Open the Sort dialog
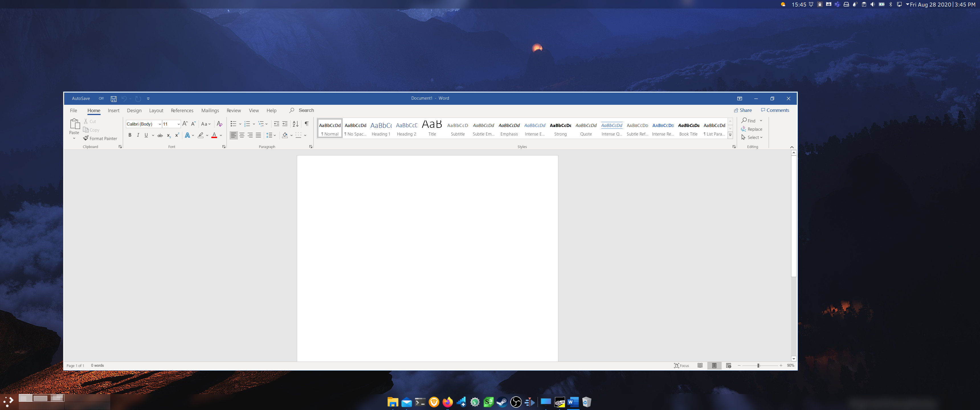Screen dimensions: 980x410 (296, 124)
